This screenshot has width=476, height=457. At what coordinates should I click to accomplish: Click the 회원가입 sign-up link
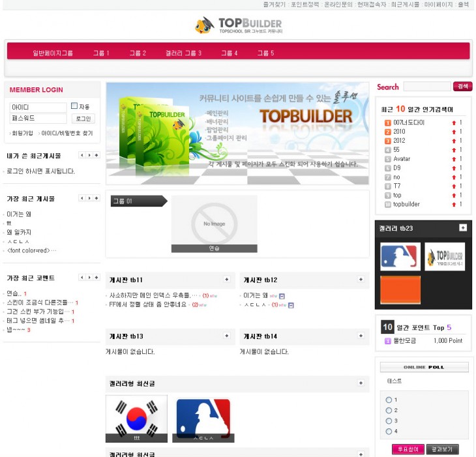[22, 133]
